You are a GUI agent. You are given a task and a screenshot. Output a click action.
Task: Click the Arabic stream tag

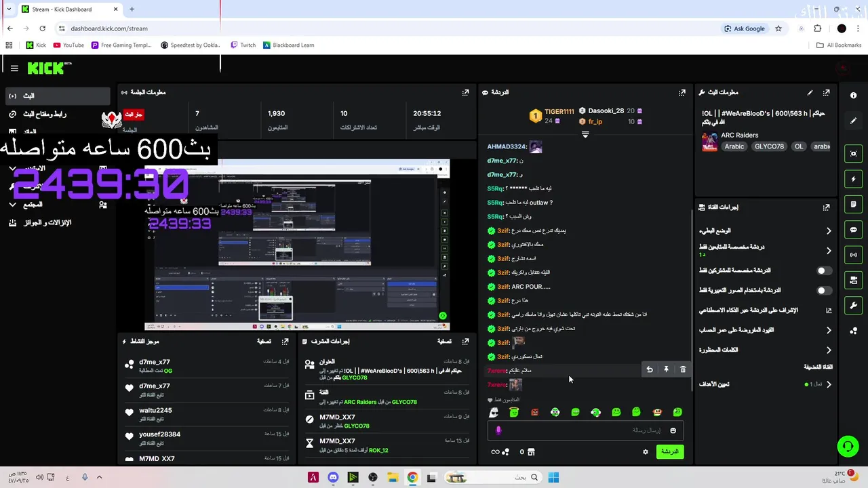coord(734,146)
